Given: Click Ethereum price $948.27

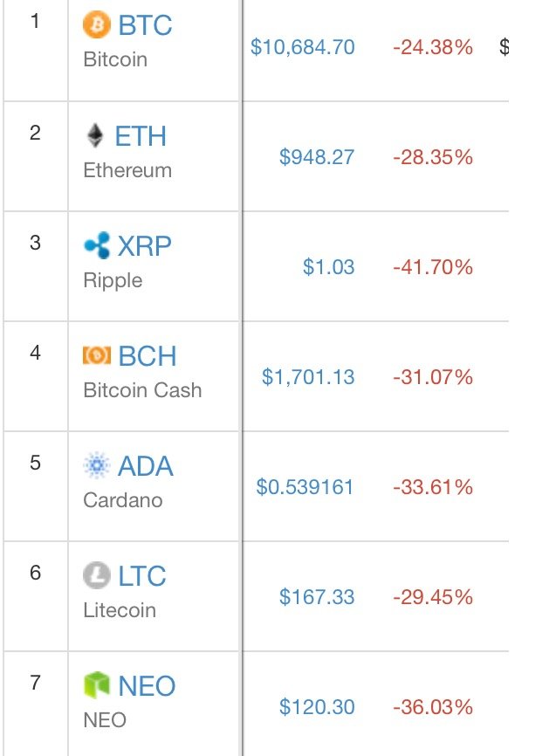Looking at the screenshot, I should [x=317, y=157].
